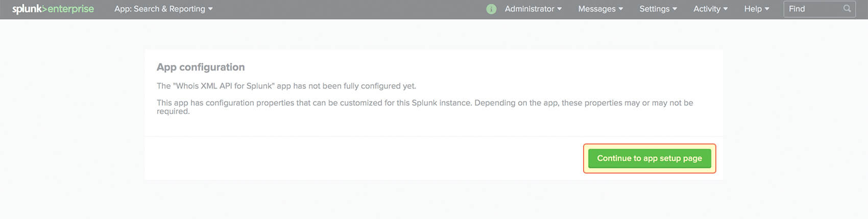Click Continue to app setup page button
The image size is (868, 219).
[x=649, y=158]
